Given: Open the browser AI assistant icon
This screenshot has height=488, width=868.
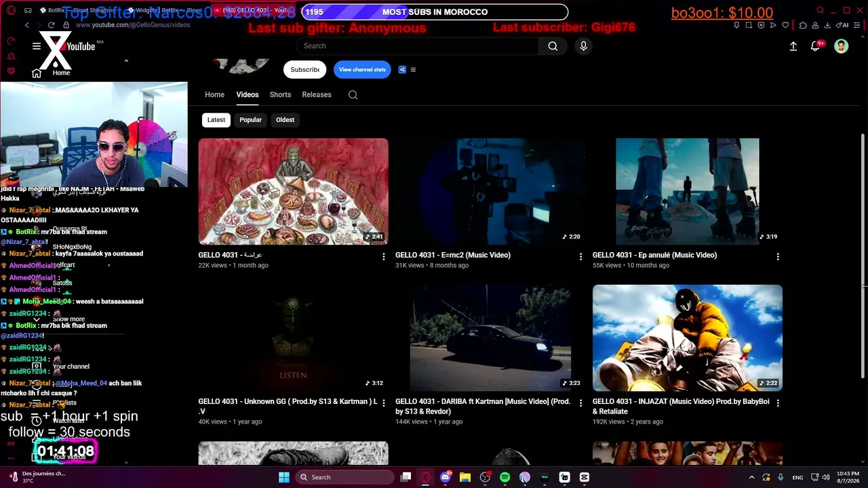Looking at the screenshot, I should pyautogui.click(x=843, y=25).
